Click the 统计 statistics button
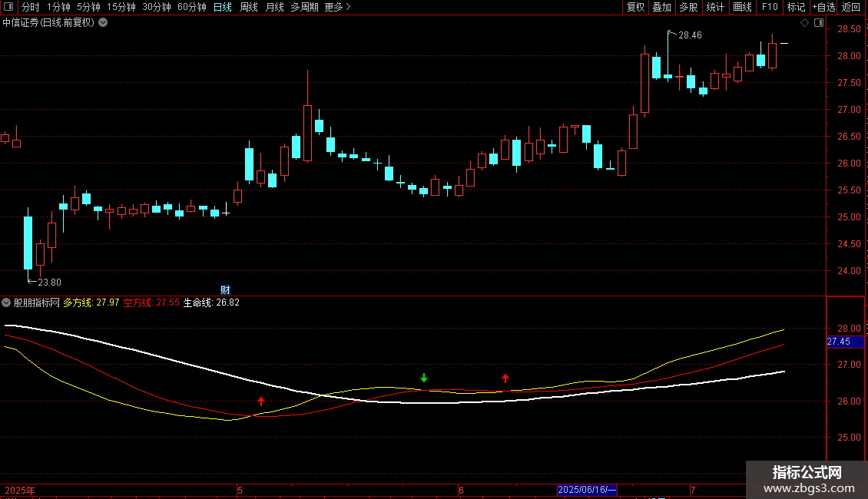Screen dimensions: 868x499 point(715,7)
